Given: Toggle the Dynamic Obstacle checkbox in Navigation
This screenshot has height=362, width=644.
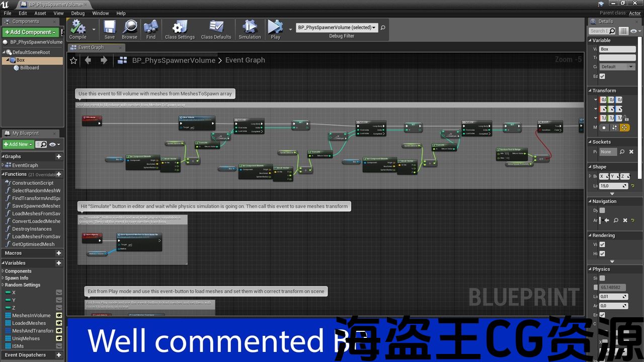Looking at the screenshot, I should (x=602, y=211).
